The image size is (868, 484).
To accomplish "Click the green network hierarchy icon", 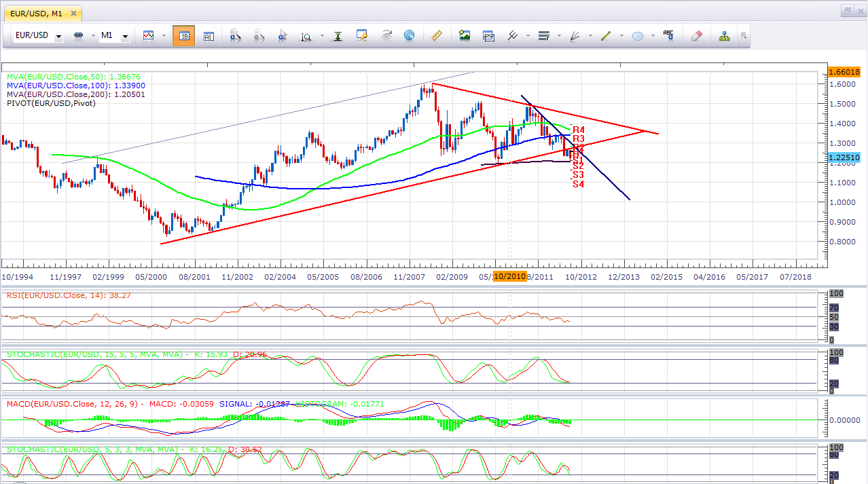I will [725, 36].
